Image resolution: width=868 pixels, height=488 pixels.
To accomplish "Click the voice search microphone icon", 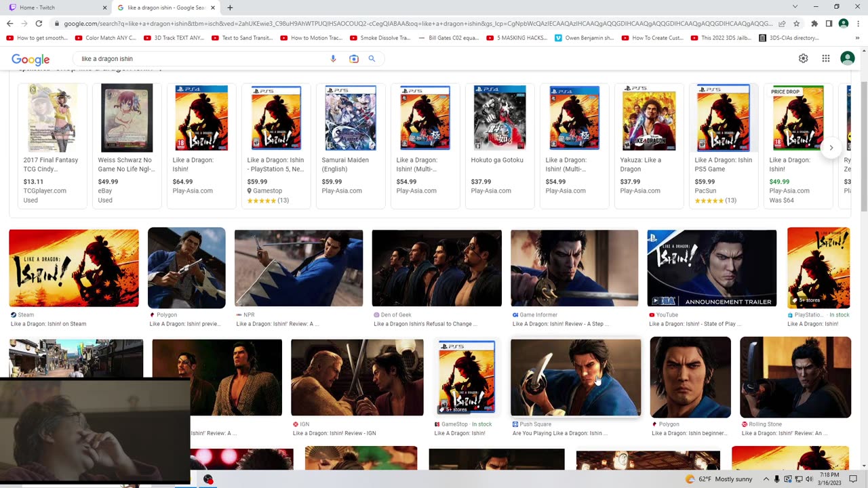I will (333, 59).
